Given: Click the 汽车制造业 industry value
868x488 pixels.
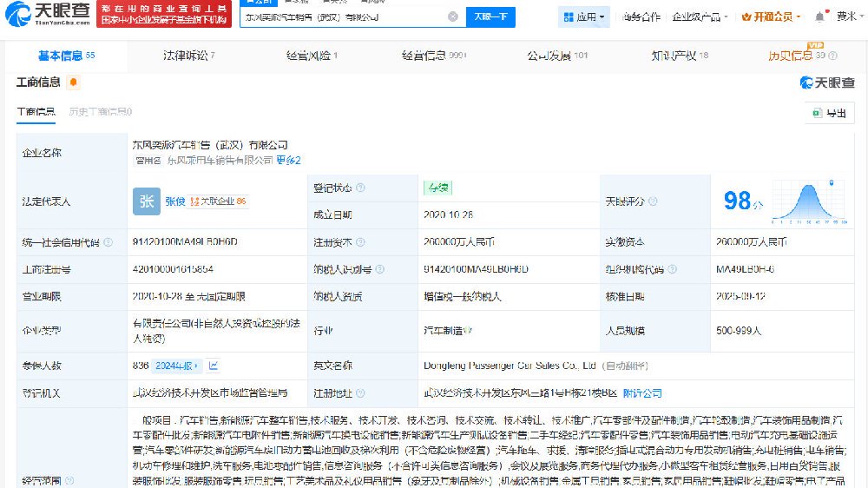Looking at the screenshot, I should coord(448,331).
